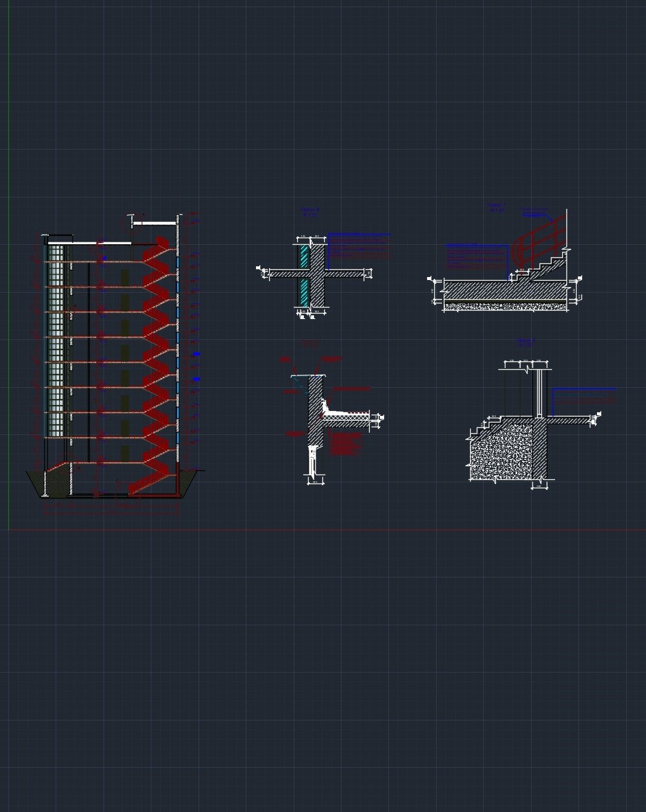This screenshot has width=646, height=812.
Task: Click the blue leader line in the foundation detail
Action: click(583, 389)
